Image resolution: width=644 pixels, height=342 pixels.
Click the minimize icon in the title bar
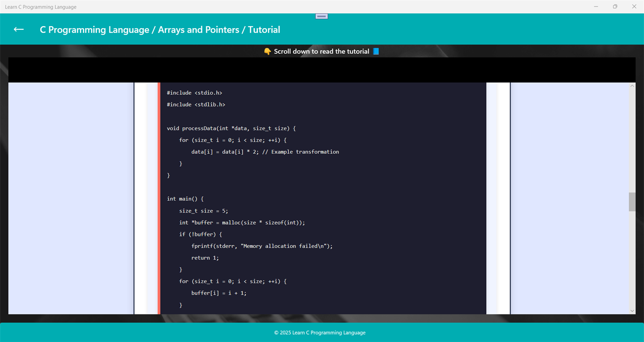(596, 6)
